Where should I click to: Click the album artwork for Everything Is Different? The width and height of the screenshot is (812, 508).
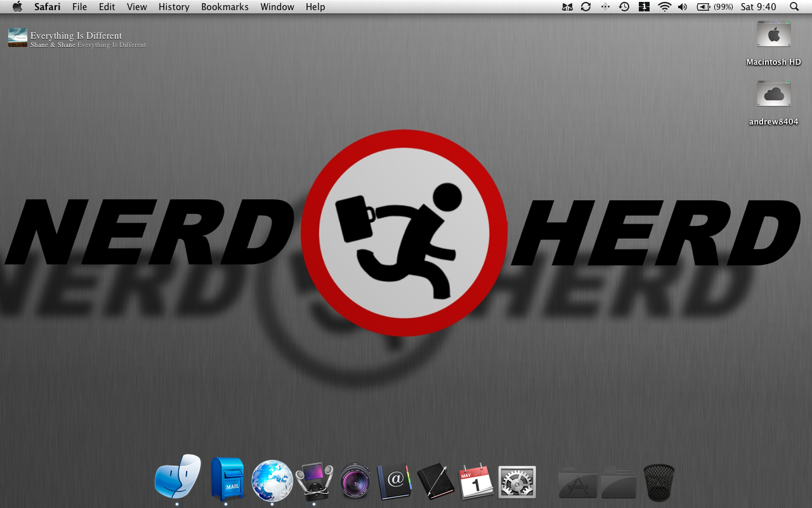tap(18, 37)
